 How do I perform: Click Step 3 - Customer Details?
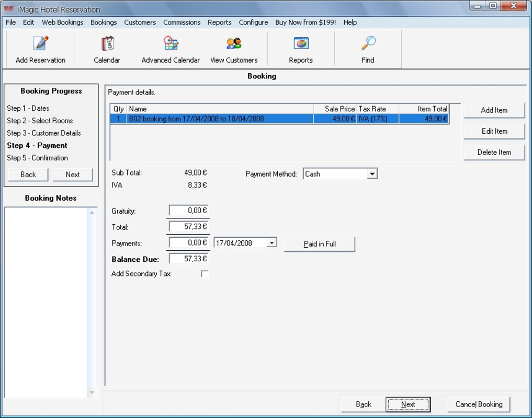(x=44, y=133)
